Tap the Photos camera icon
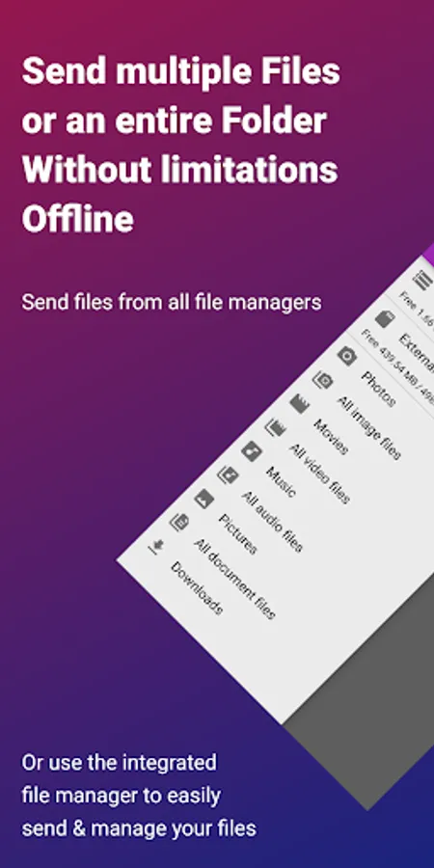434x868 pixels. point(347,356)
